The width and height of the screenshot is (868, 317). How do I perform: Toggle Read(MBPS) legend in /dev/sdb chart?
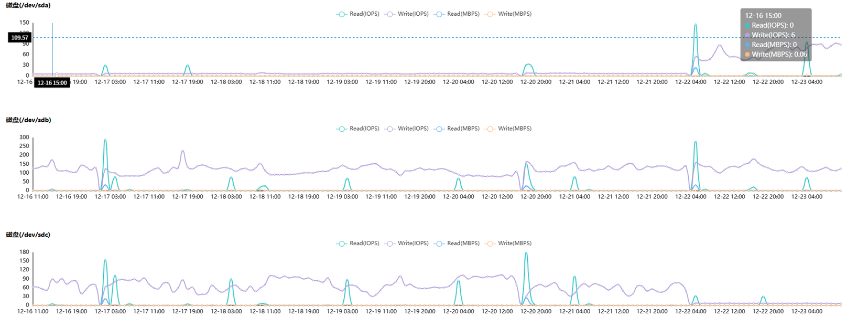tap(457, 129)
